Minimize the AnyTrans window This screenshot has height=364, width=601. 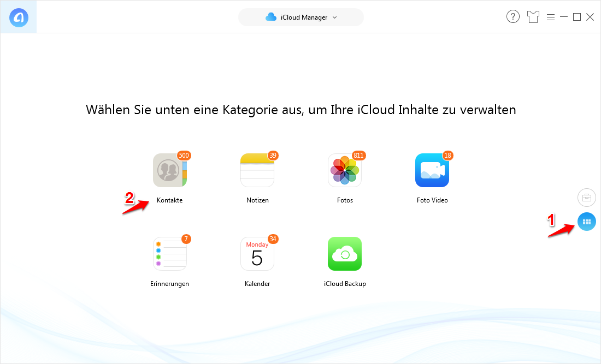tap(564, 17)
